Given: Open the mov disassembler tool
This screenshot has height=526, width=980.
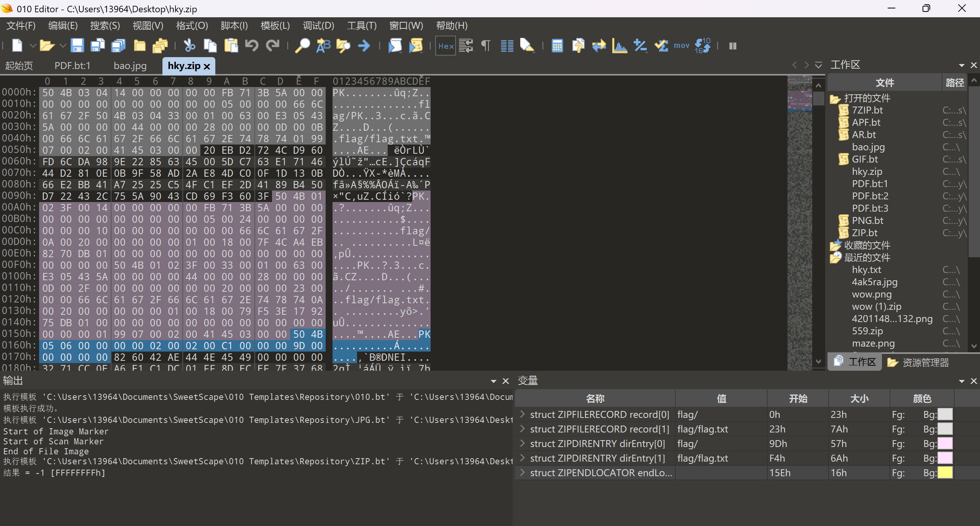Looking at the screenshot, I should pos(682,46).
